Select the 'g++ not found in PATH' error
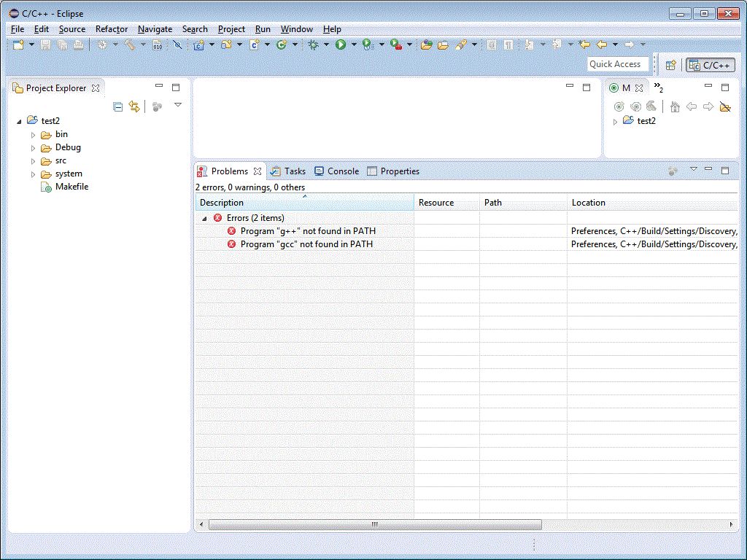 [308, 231]
